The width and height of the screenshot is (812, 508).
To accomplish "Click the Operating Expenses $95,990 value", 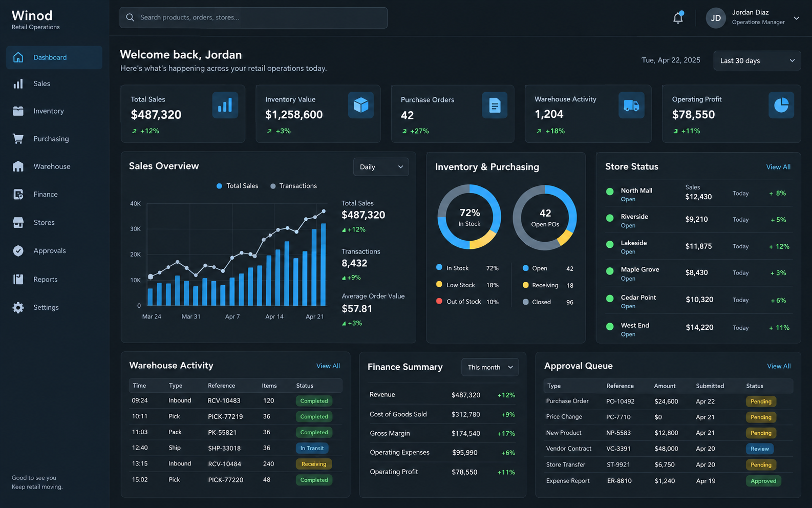I will tap(465, 453).
